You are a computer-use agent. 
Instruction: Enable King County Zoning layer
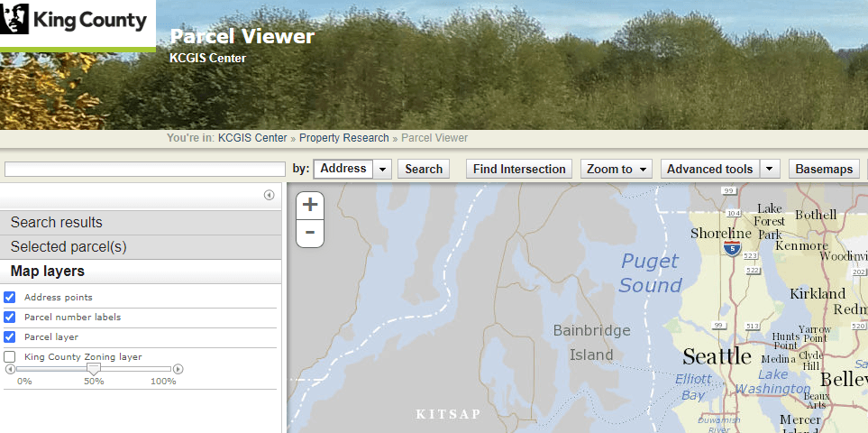point(10,356)
